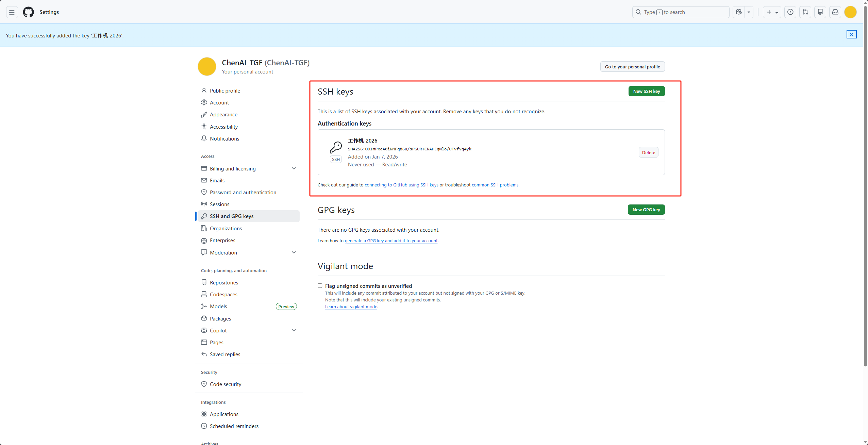Go to Password and authentication settings
The width and height of the screenshot is (868, 445).
click(x=243, y=193)
